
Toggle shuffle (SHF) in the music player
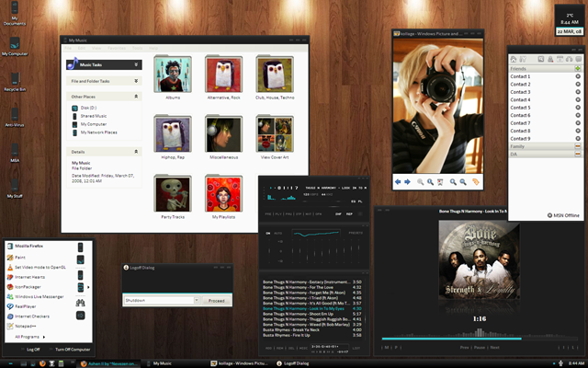coord(337,214)
